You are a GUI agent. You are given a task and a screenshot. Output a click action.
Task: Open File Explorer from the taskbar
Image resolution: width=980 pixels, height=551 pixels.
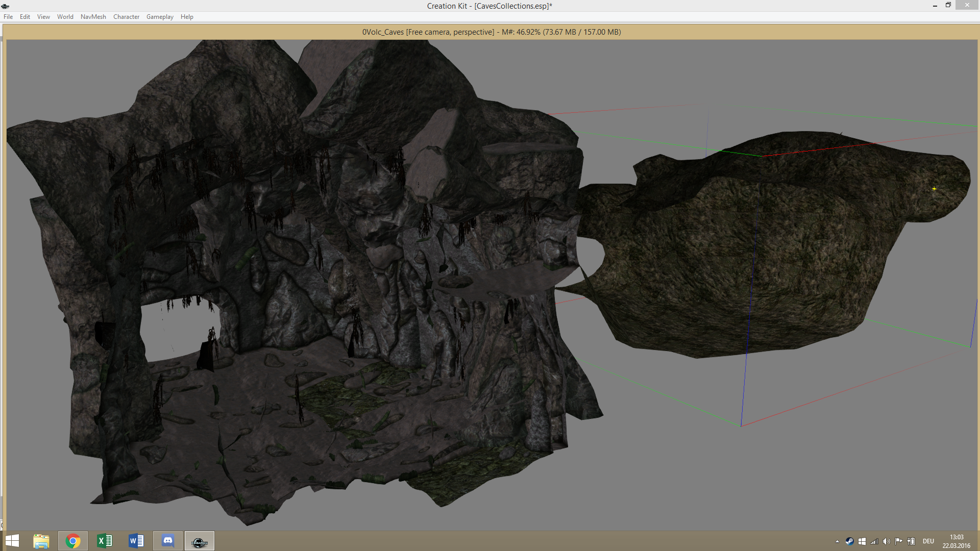pos(41,541)
